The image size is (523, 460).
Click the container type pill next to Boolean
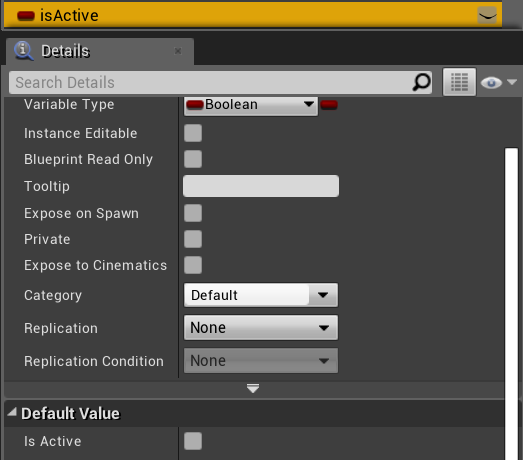329,105
